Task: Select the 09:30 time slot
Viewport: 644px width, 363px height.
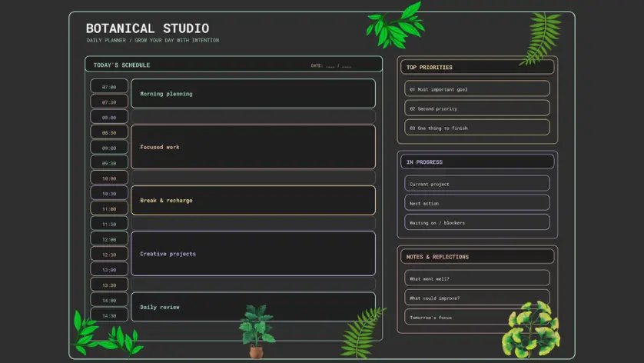Action: (109, 163)
